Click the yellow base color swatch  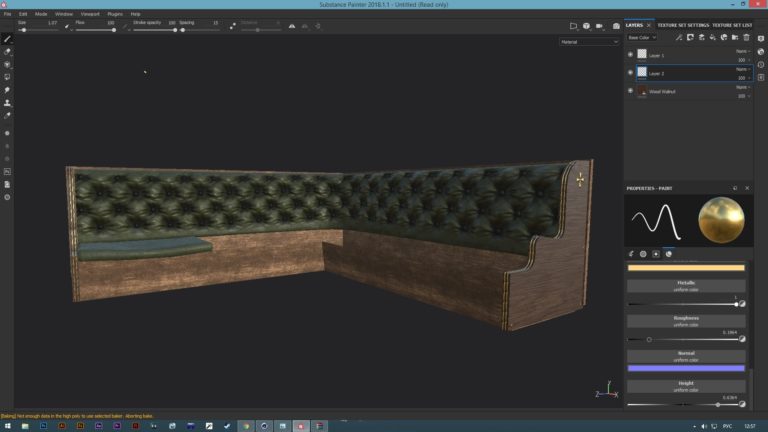click(x=686, y=267)
